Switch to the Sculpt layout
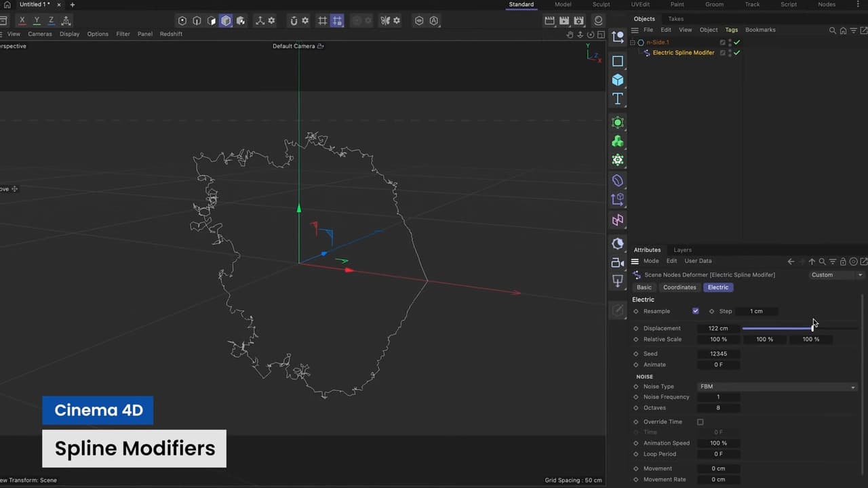 (601, 4)
